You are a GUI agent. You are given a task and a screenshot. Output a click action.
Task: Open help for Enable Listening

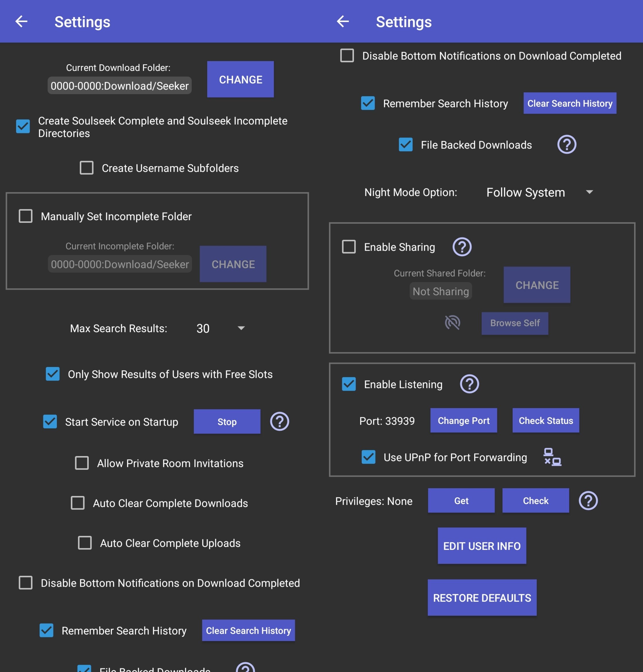[469, 384]
